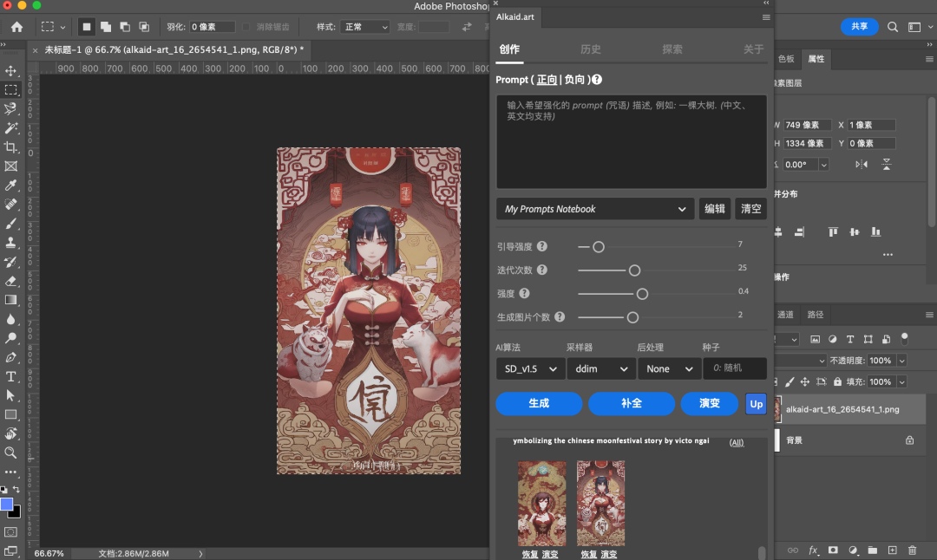The height and width of the screenshot is (560, 937).
Task: Create a new layer with plus icon
Action: [892, 550]
